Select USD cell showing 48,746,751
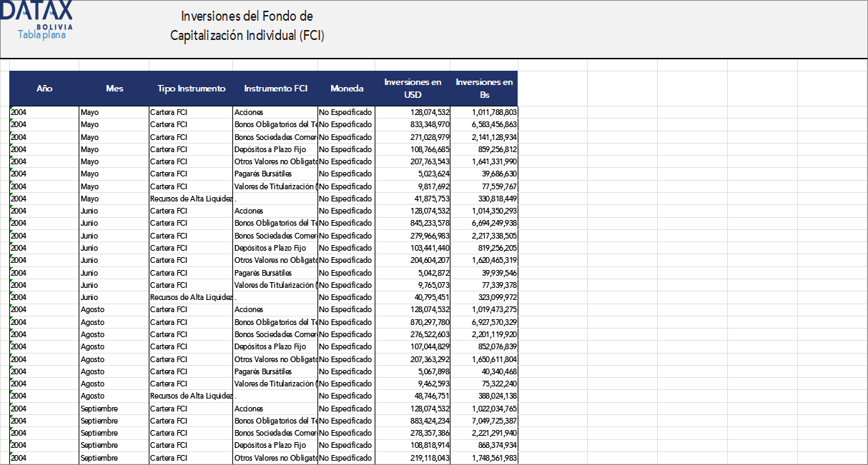868x465 pixels. tap(413, 396)
